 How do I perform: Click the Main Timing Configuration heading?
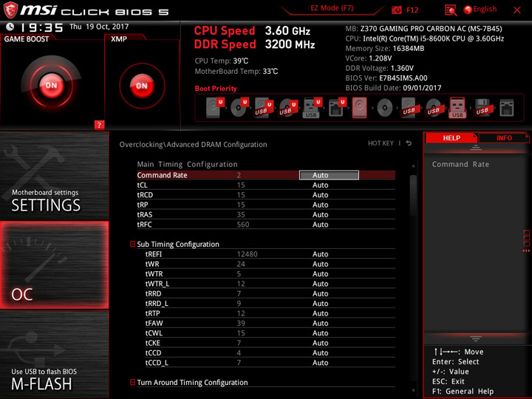point(187,164)
